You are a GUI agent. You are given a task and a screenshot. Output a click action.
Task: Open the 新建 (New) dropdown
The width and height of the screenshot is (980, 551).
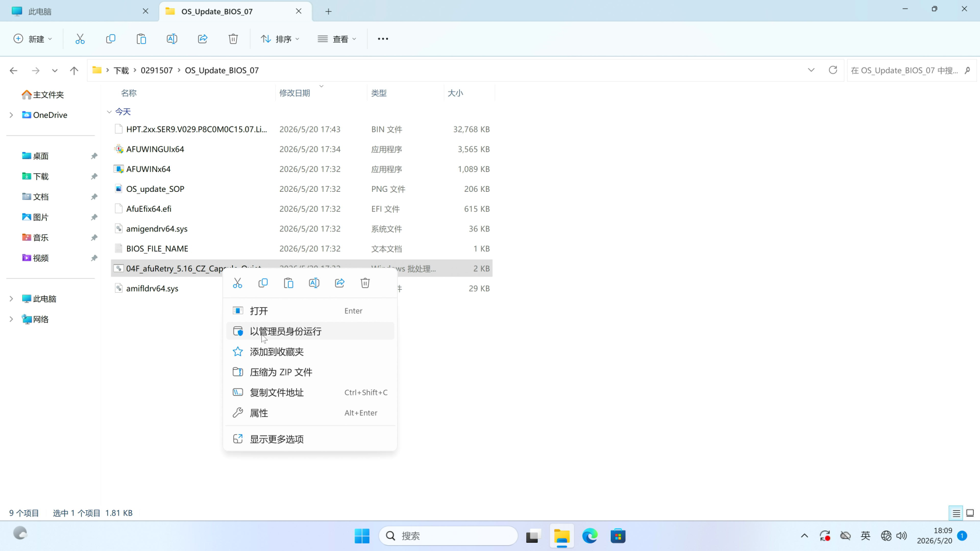click(x=33, y=39)
